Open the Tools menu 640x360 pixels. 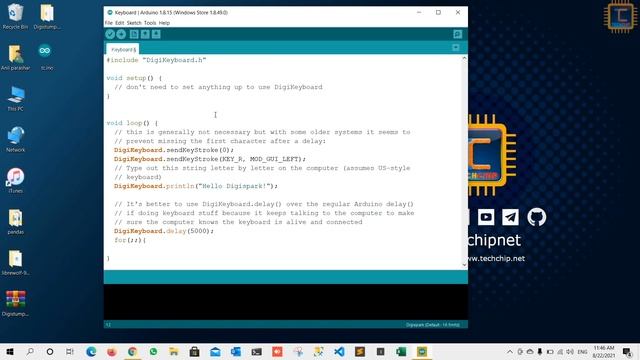150,23
